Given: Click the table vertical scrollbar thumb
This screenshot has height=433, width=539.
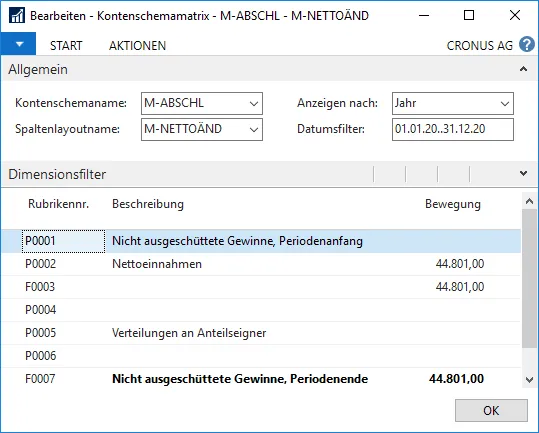Looking at the screenshot, I should 529,278.
